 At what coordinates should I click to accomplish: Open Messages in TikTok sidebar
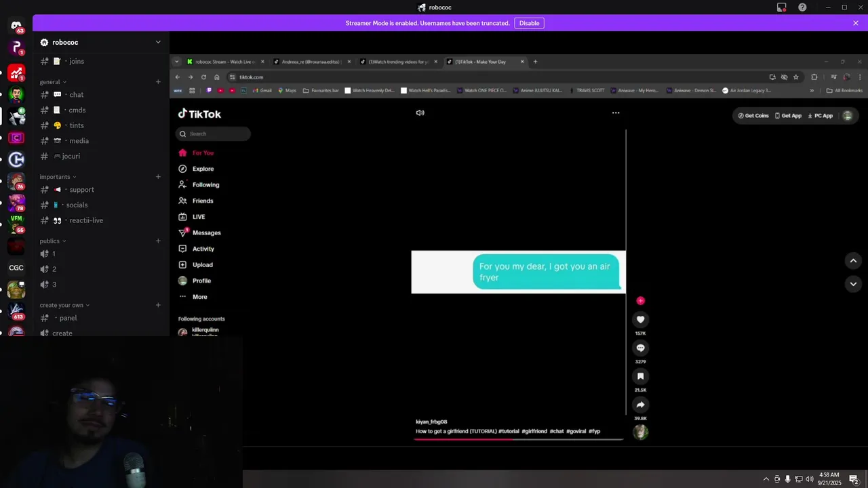point(206,232)
